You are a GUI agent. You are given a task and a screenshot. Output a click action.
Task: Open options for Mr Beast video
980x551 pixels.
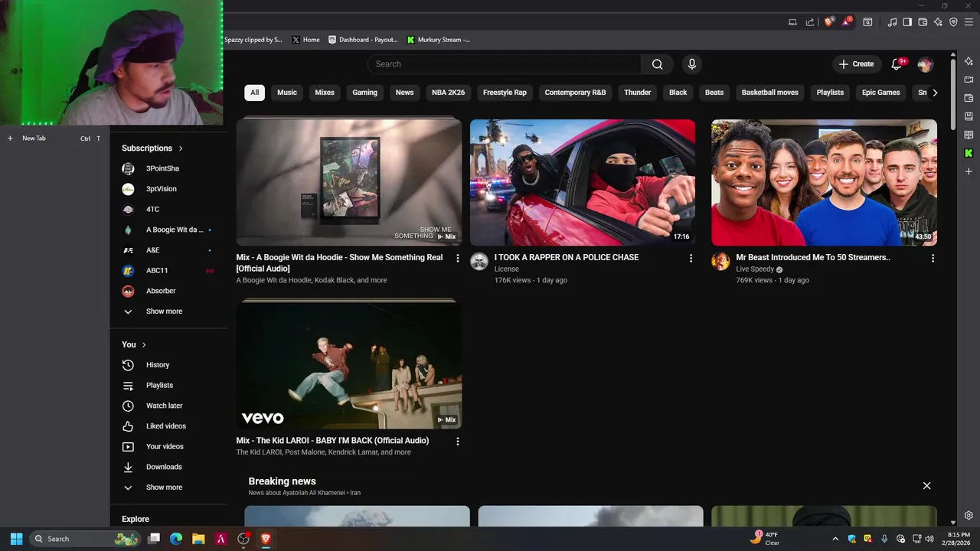coord(933,259)
